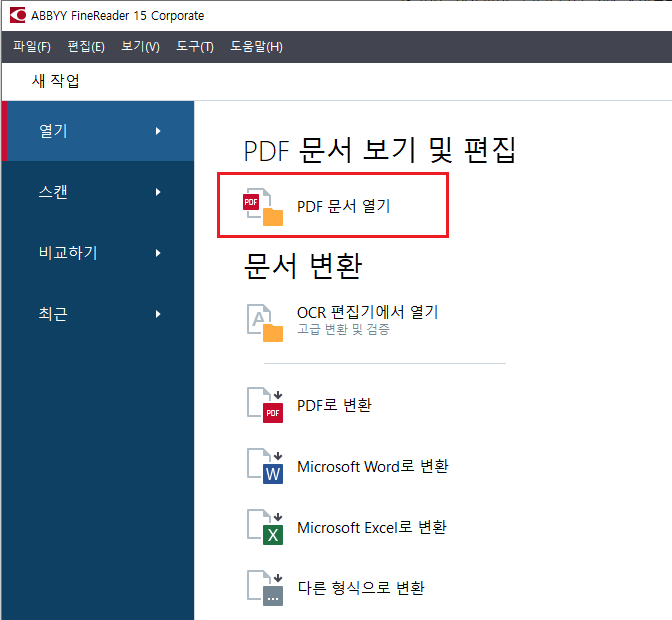The width and height of the screenshot is (672, 620).
Task: Click the Microsoft Word로 변환 link
Action: click(373, 466)
